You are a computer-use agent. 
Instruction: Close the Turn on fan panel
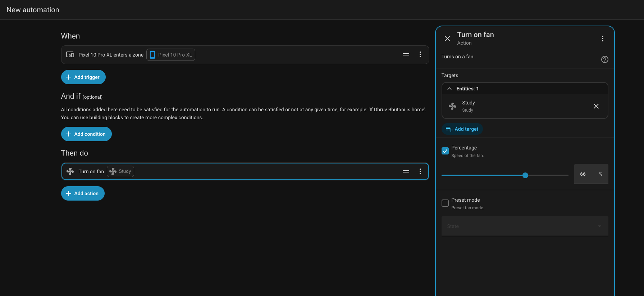point(447,39)
